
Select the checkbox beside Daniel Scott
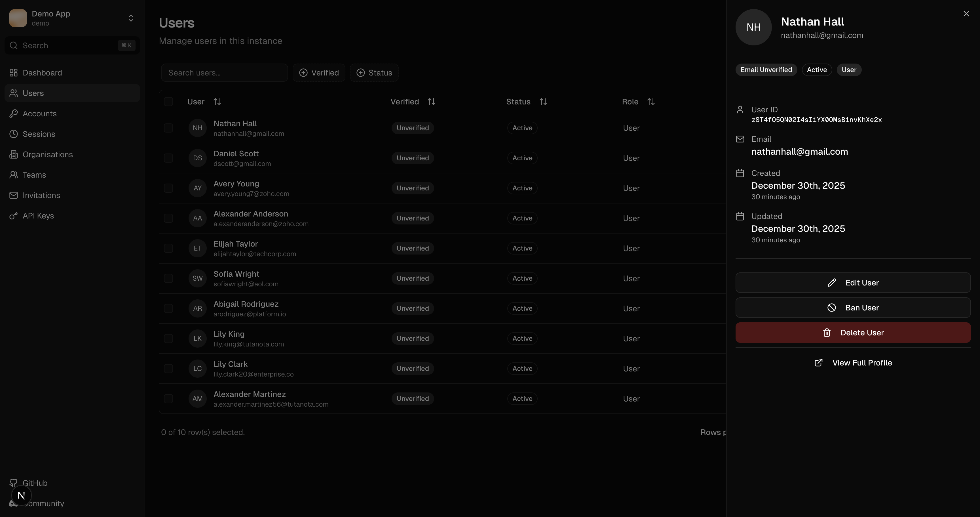168,157
